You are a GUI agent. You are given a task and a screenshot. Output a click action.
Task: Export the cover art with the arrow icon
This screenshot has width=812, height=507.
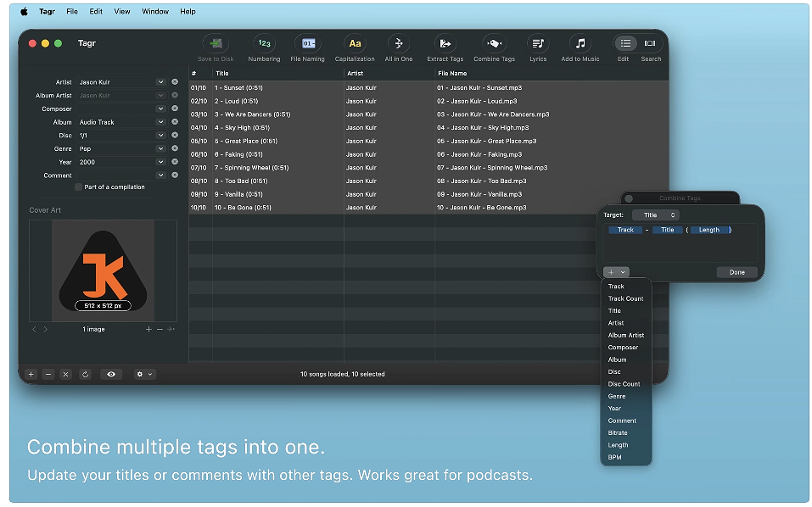tap(171, 329)
